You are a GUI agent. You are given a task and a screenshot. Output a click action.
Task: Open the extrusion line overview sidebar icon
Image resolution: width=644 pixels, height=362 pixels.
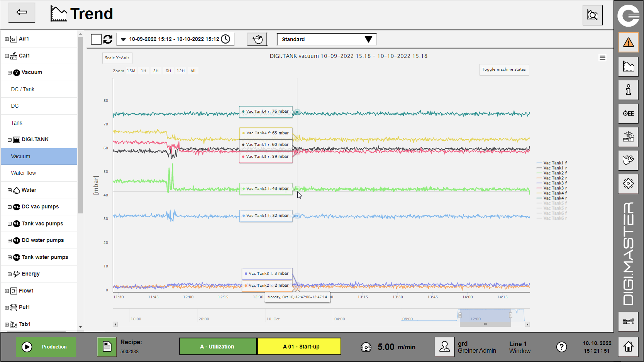pyautogui.click(x=628, y=137)
